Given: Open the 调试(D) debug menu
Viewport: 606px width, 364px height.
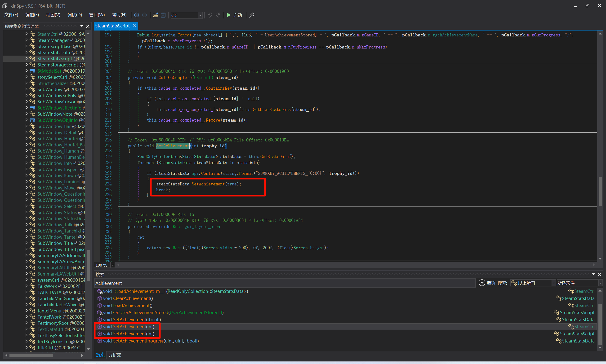Looking at the screenshot, I should 75,15.
